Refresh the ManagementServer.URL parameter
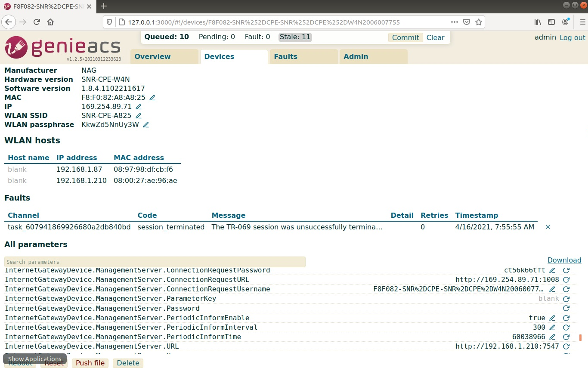Viewport: 588px width, 368px height. (x=566, y=346)
